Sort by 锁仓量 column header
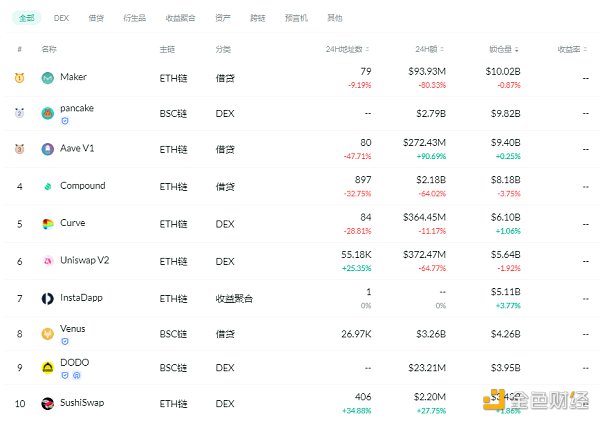 pyautogui.click(x=504, y=49)
